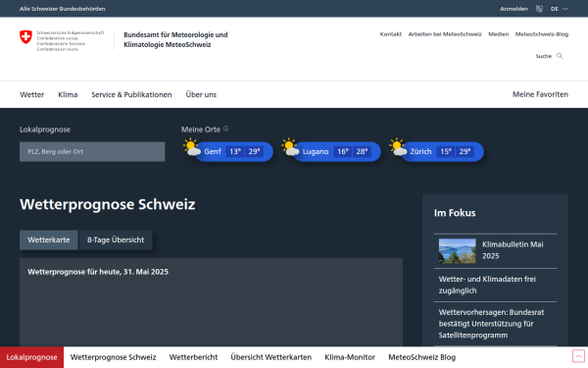Viewport: 588px width, 368px height.
Task: Select Lokalprognose in bottom bar
Action: [32, 357]
